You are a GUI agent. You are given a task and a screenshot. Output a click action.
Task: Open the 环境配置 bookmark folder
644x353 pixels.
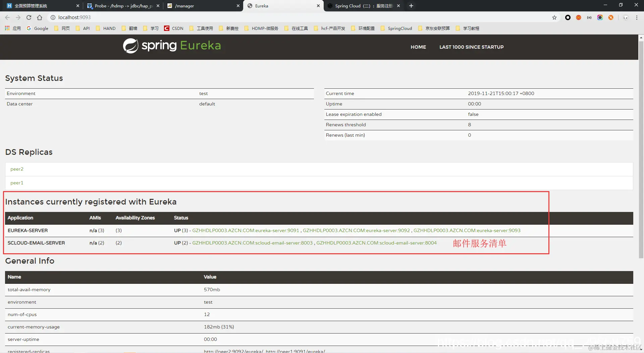(363, 28)
